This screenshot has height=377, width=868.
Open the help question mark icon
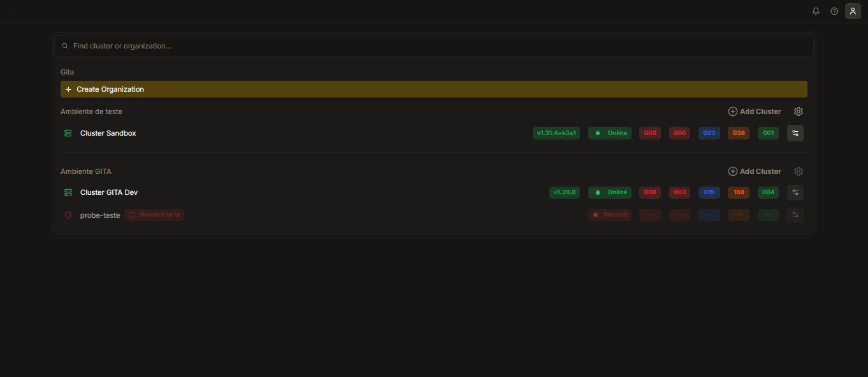(834, 11)
